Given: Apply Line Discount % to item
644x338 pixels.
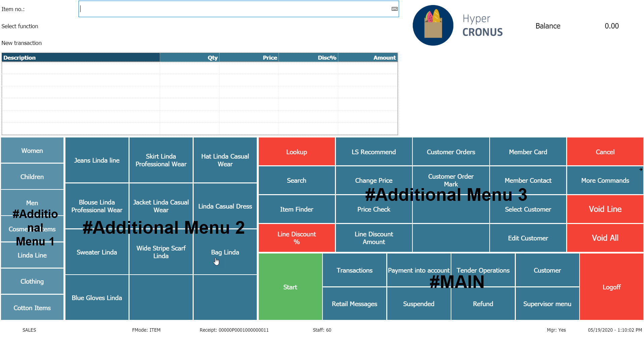Looking at the screenshot, I should pyautogui.click(x=297, y=238).
